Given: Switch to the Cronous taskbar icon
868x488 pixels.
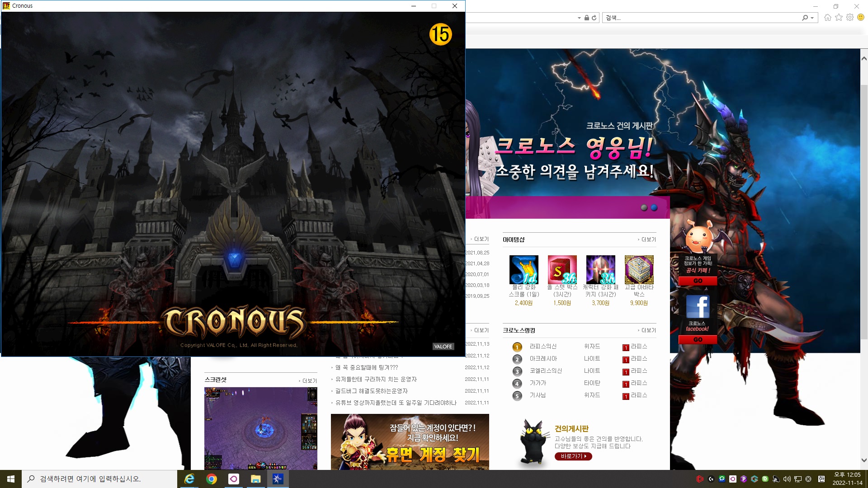Looking at the screenshot, I should click(x=278, y=479).
